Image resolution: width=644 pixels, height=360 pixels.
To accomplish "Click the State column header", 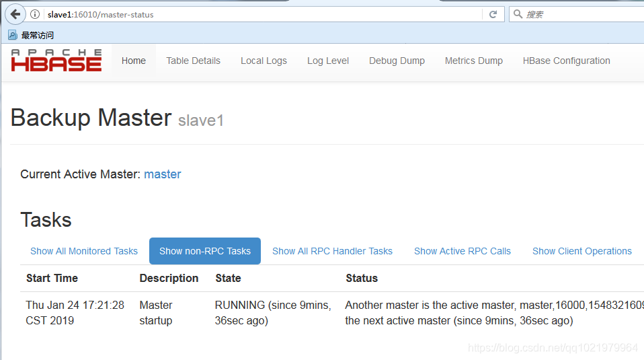I will (229, 278).
